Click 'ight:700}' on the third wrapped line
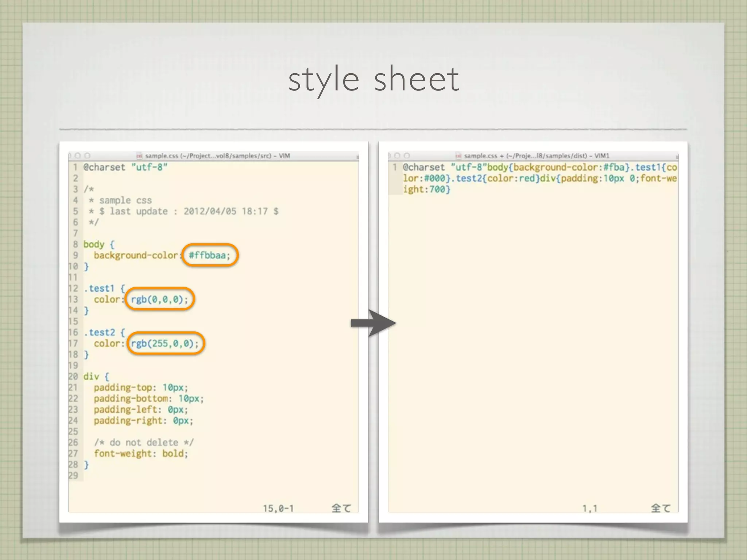 (x=427, y=189)
